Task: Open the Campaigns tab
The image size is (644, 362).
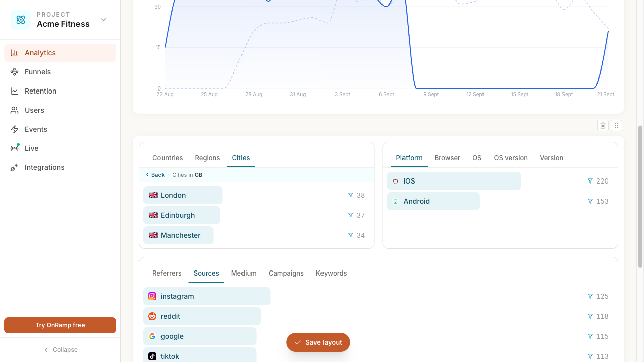Action: [286, 273]
